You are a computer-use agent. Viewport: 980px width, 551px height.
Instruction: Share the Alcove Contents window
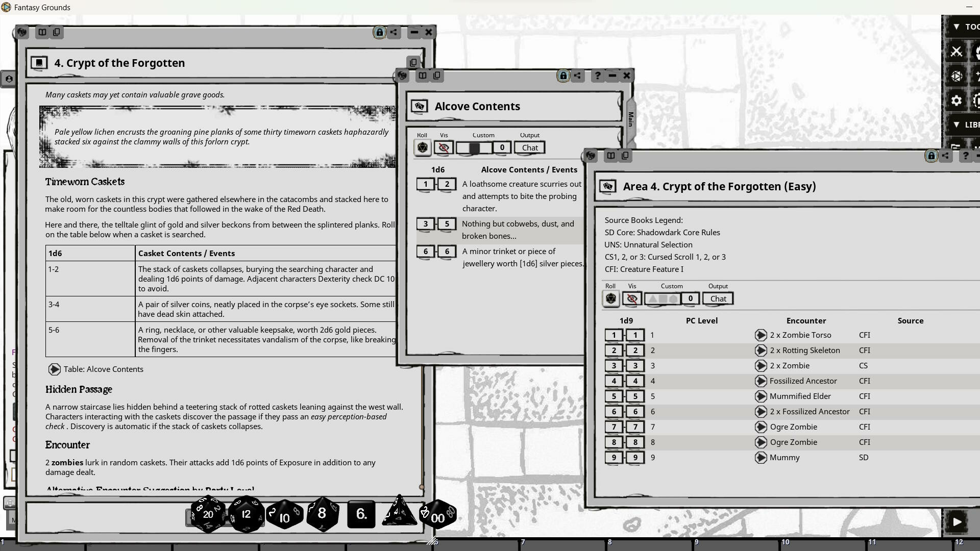coord(577,76)
